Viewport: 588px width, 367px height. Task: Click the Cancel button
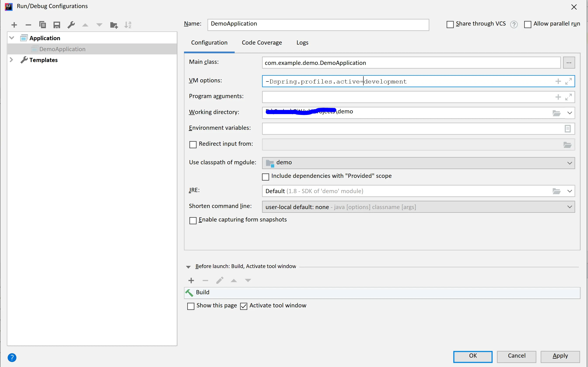pyautogui.click(x=516, y=356)
